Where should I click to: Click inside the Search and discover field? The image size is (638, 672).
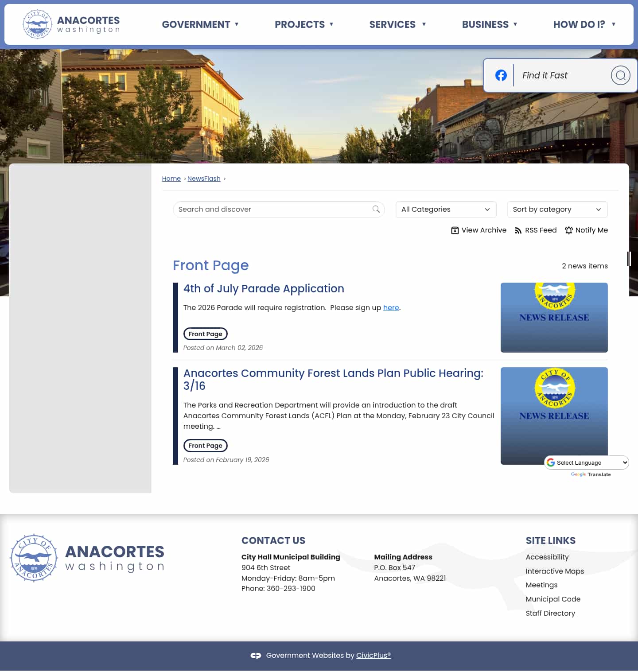[x=266, y=209]
